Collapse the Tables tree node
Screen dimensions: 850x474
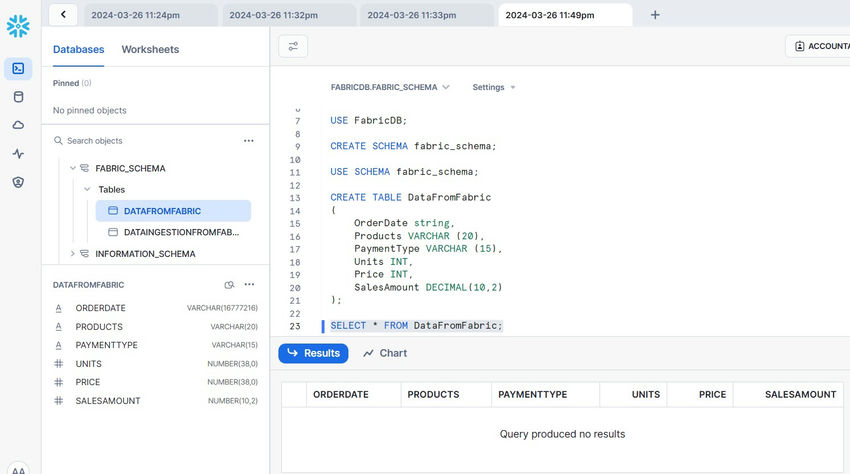coord(87,189)
